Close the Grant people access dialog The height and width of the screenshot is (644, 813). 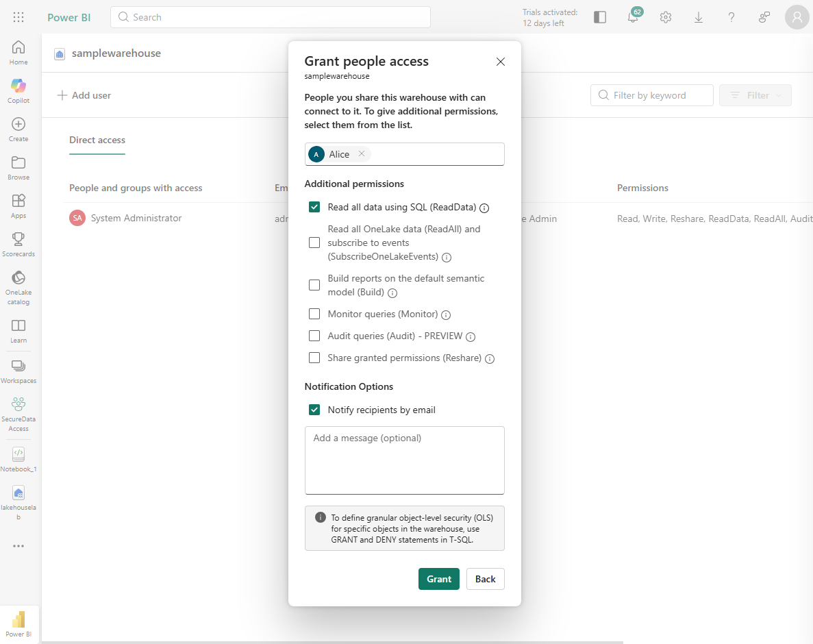click(x=501, y=62)
